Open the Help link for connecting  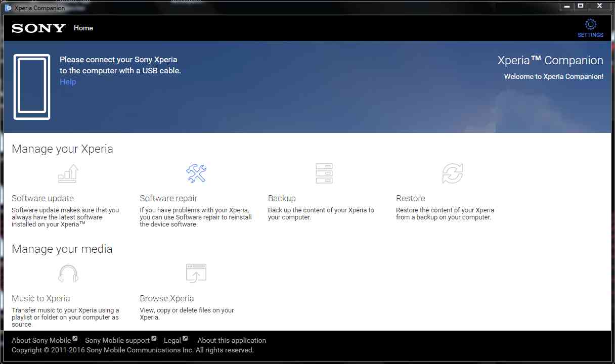pyautogui.click(x=68, y=82)
